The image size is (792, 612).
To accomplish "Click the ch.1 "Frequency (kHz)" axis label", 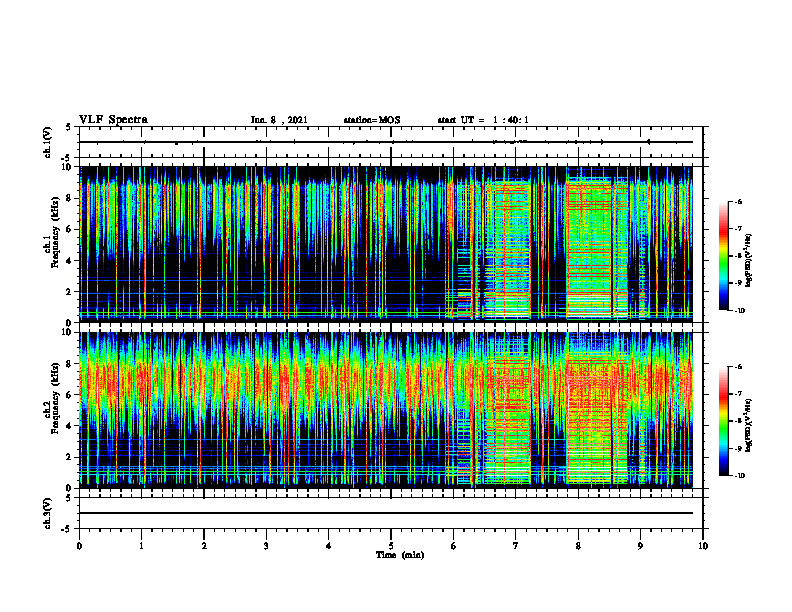I will (55, 232).
